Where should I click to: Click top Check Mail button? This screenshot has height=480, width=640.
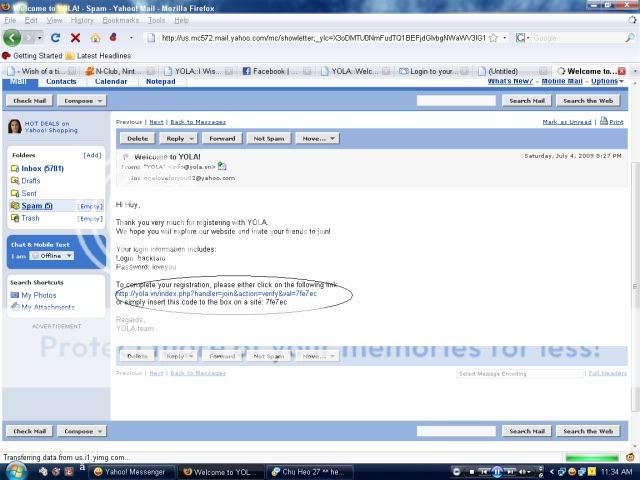click(x=29, y=100)
